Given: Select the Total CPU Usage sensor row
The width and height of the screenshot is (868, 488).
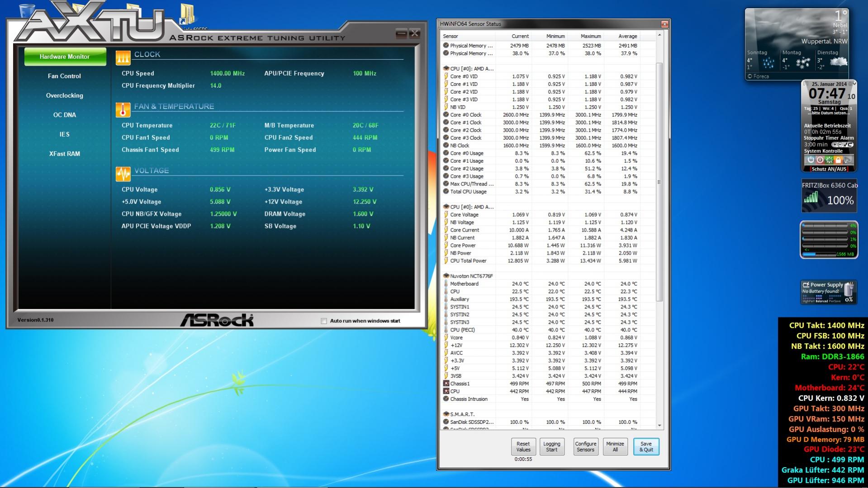Looking at the screenshot, I should coord(548,192).
